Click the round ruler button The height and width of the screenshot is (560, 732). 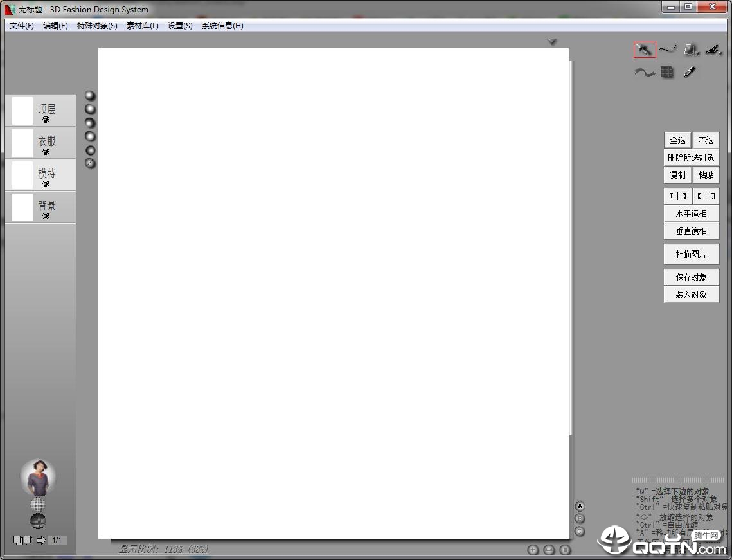point(549,550)
